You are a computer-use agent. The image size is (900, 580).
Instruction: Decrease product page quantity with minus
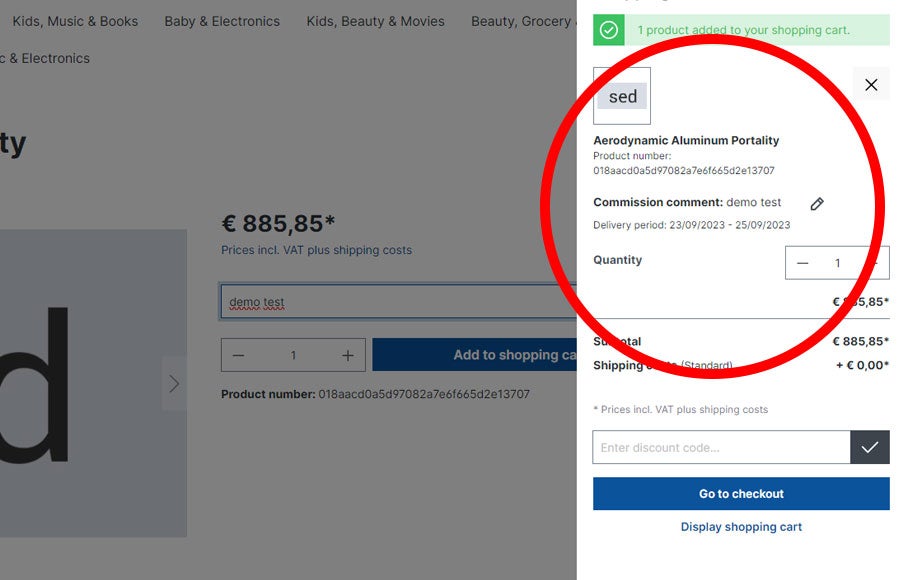[x=238, y=355]
